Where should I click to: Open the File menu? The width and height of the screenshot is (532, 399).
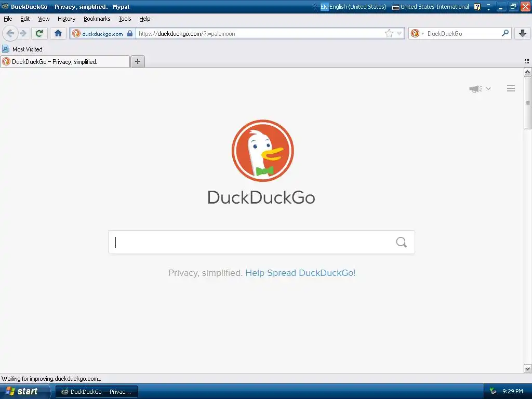coord(8,19)
